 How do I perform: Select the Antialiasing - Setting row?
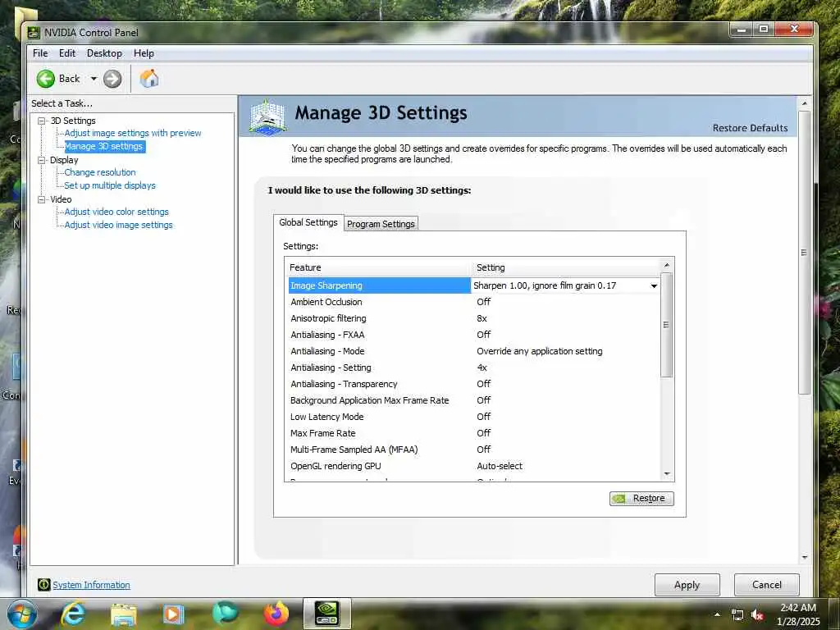(473, 367)
